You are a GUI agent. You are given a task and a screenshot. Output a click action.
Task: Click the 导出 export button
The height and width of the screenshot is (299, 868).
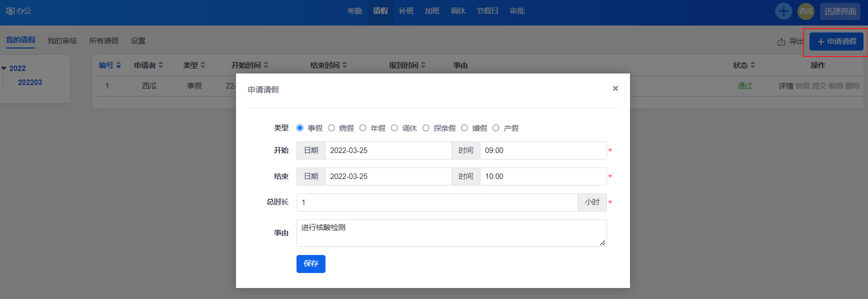pyautogui.click(x=790, y=41)
